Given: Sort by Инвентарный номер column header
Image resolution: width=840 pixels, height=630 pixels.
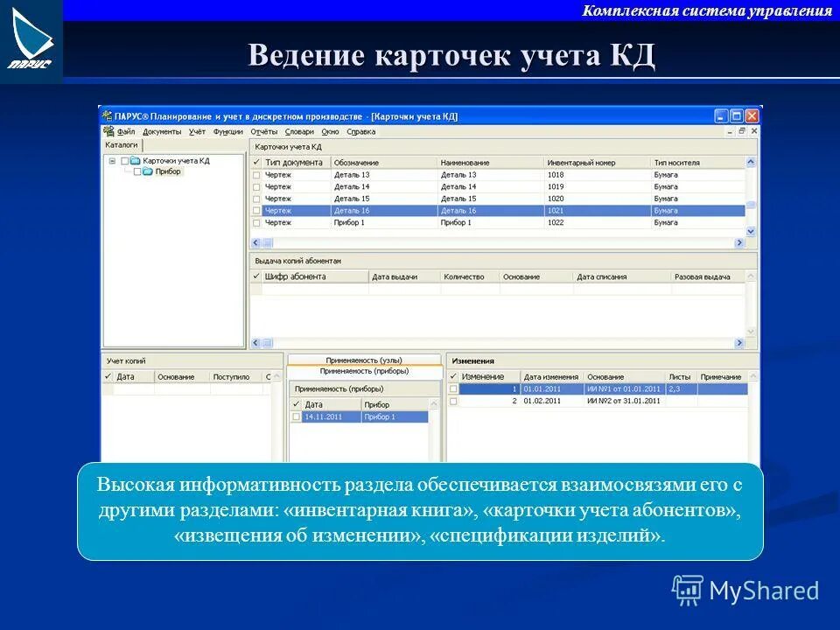Looking at the screenshot, I should point(598,163).
